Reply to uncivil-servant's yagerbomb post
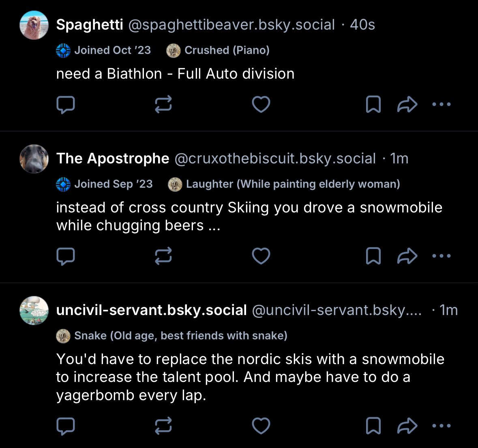This screenshot has height=448, width=478. point(65,426)
